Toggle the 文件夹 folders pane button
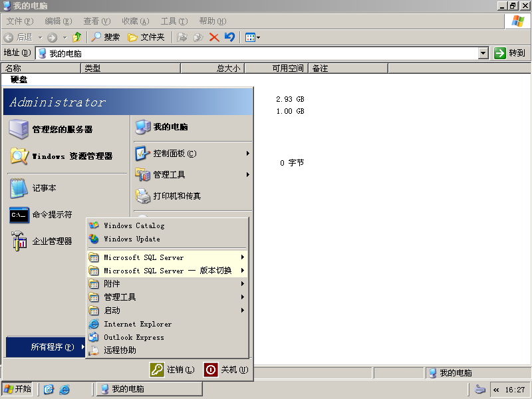532x399 pixels. tap(146, 37)
